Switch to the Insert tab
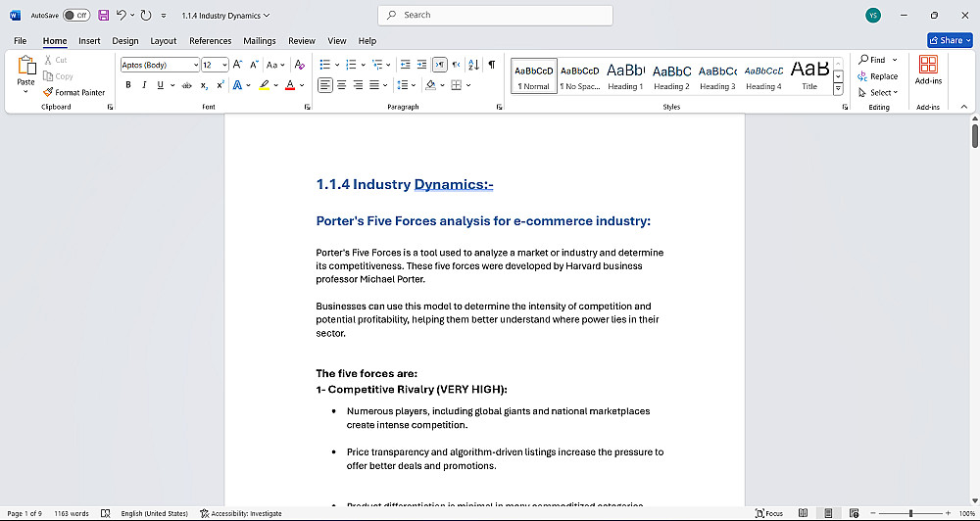This screenshot has height=521, width=980. tap(89, 41)
